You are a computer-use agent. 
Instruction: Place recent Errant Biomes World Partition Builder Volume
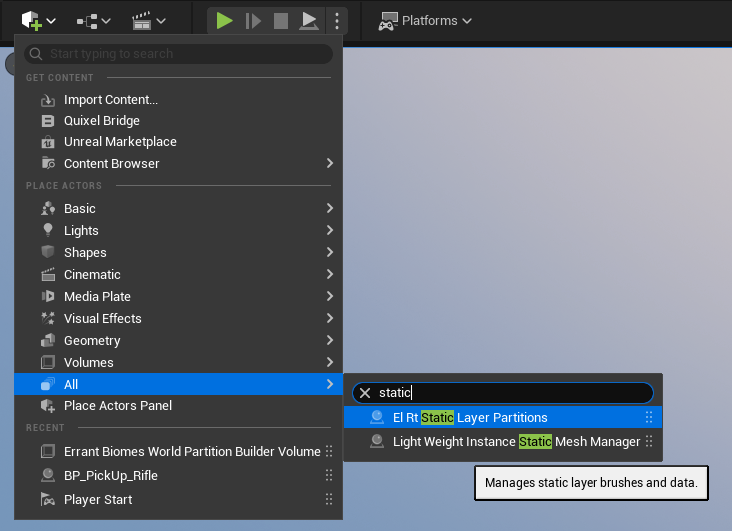[x=178, y=451]
